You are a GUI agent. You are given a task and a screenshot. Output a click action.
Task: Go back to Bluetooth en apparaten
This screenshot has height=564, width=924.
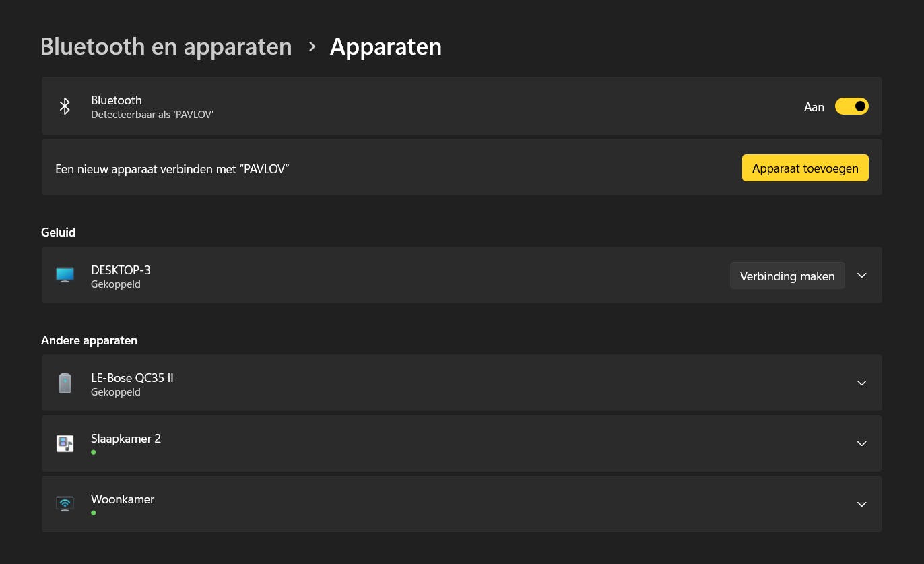[x=166, y=46]
